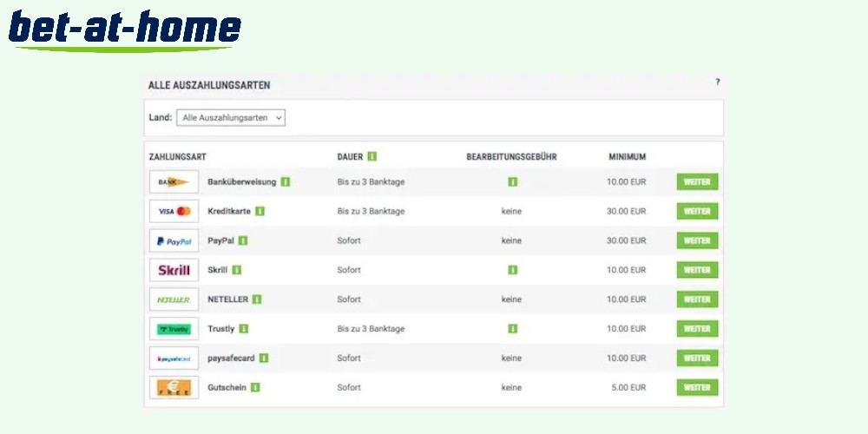Screen dimensions: 868x434
Task: Click WEITER for NETELLER
Action: pos(697,299)
